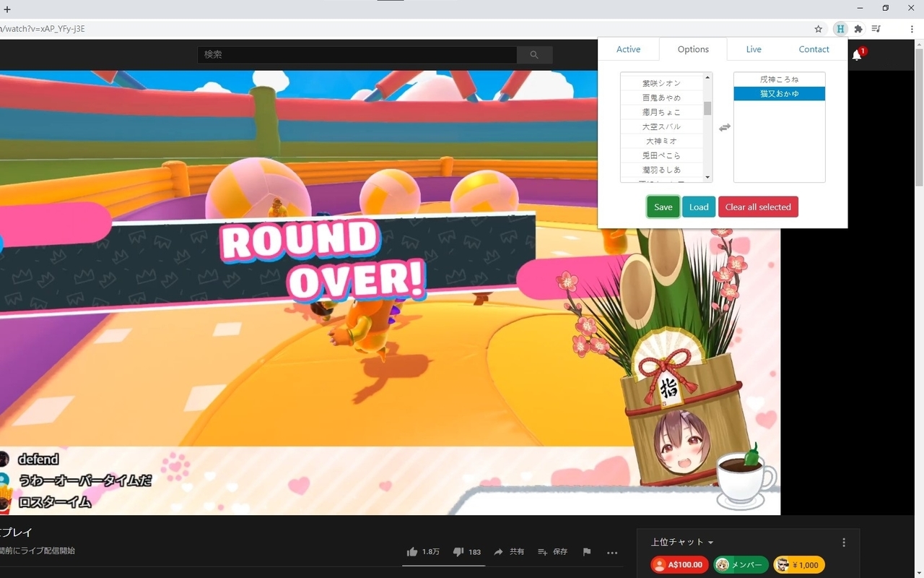Select 潤羽るしあ in the left list
This screenshot has height=578, width=924.
click(662, 170)
